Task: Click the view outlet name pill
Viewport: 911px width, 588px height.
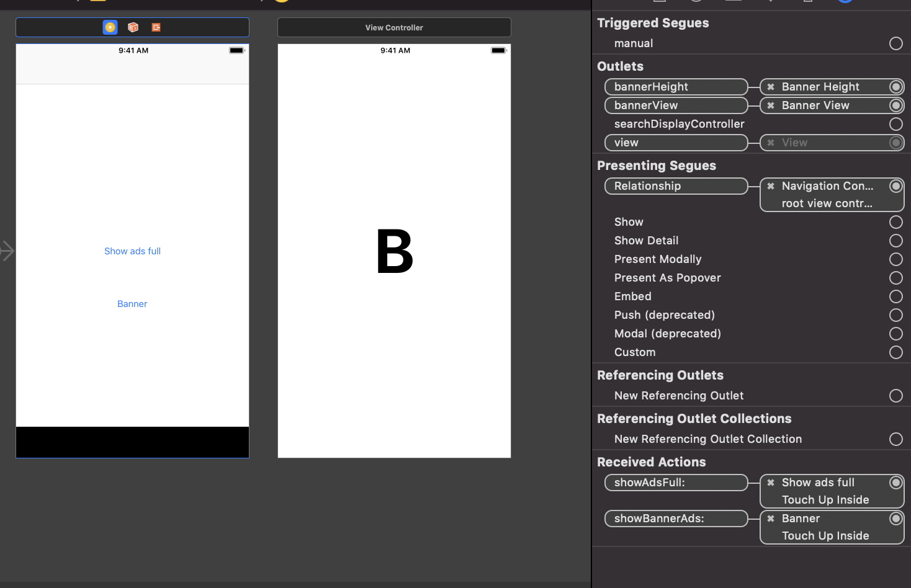Action: pos(676,143)
